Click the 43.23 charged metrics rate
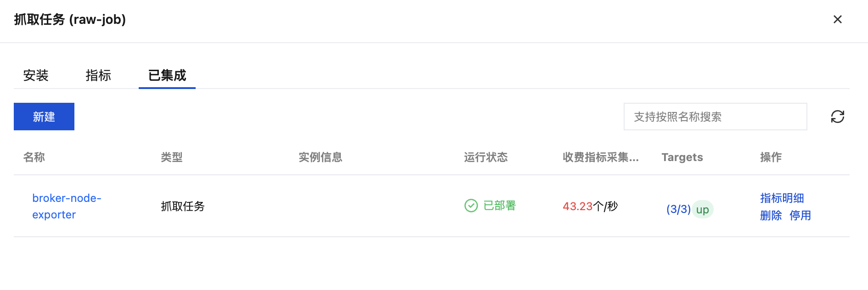 pos(577,206)
